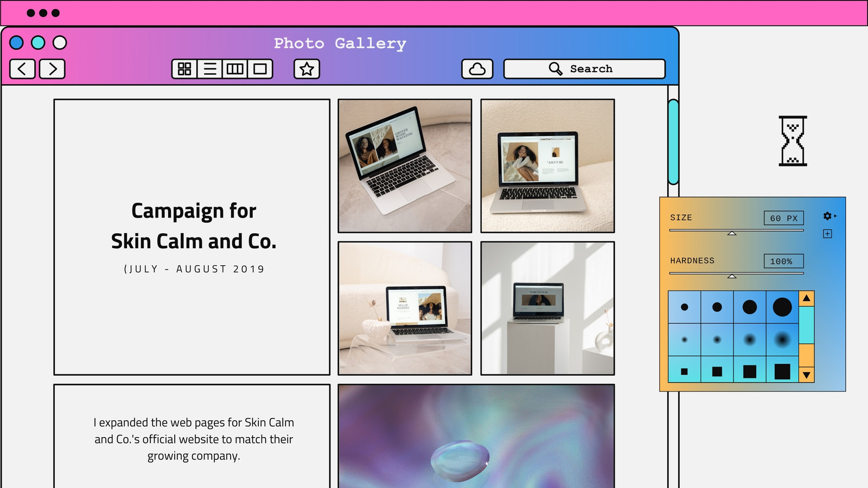This screenshot has width=868, height=488.
Task: Click the cloud sync icon
Action: (477, 69)
